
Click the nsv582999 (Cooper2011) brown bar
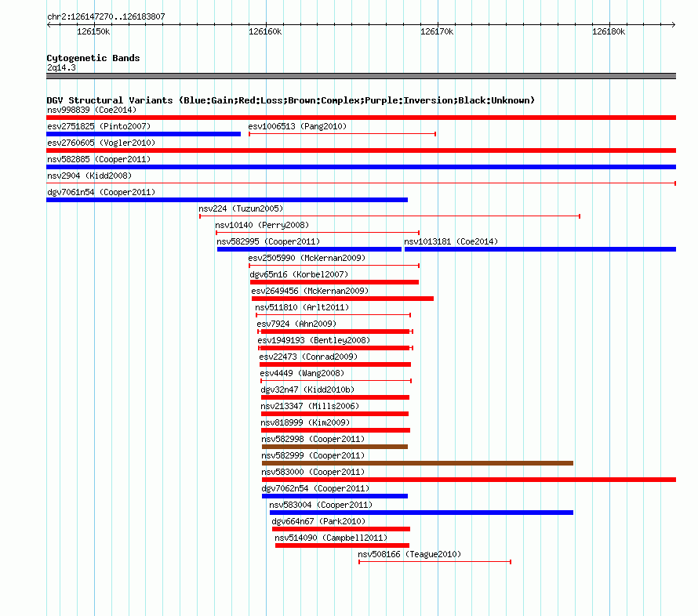click(x=417, y=463)
